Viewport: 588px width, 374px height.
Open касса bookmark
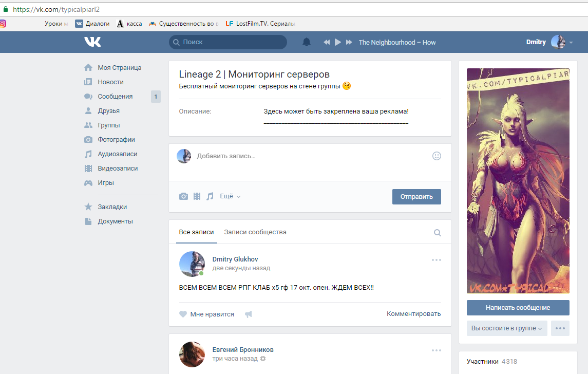[x=129, y=24]
